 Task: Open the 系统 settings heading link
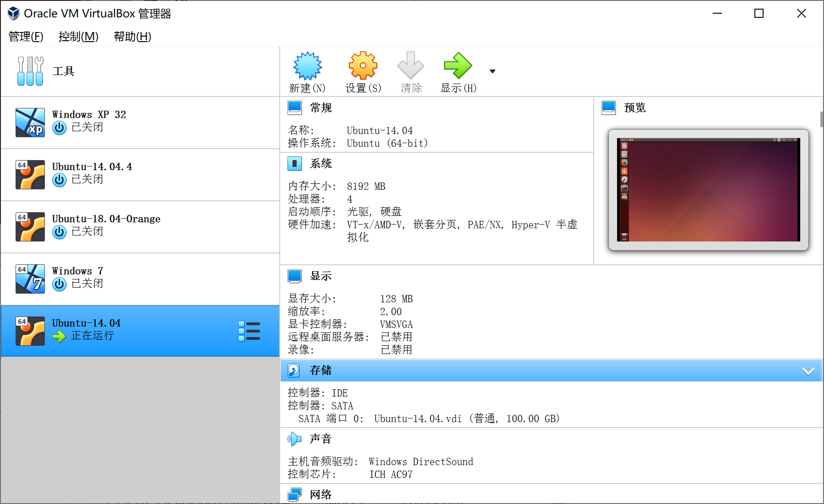point(321,163)
